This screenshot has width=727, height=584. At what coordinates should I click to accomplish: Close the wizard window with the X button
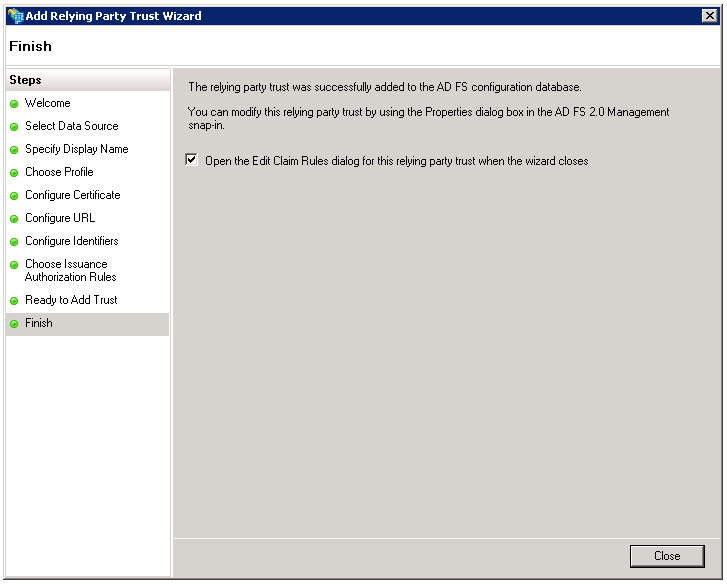(x=709, y=16)
